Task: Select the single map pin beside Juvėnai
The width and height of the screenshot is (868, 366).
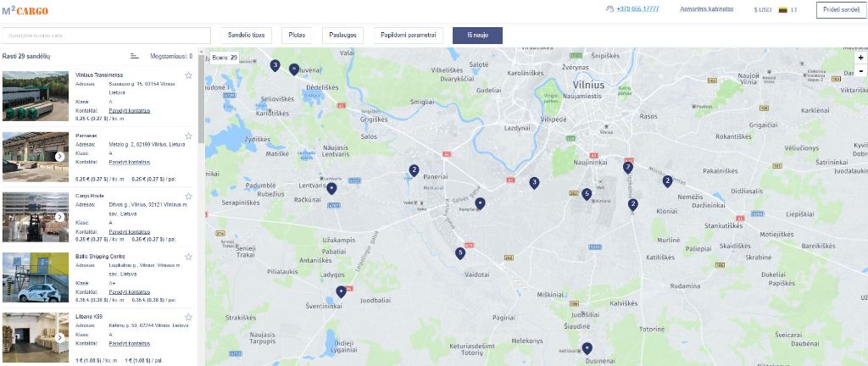Action: 294,69
